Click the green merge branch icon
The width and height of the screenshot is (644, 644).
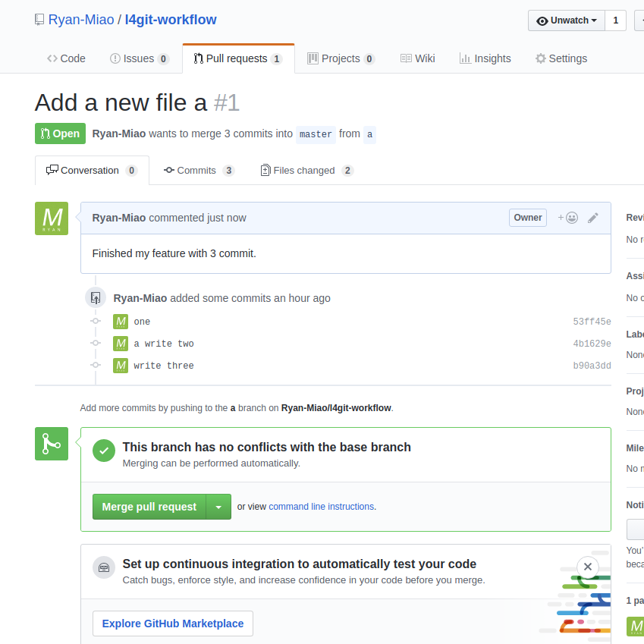coord(52,444)
